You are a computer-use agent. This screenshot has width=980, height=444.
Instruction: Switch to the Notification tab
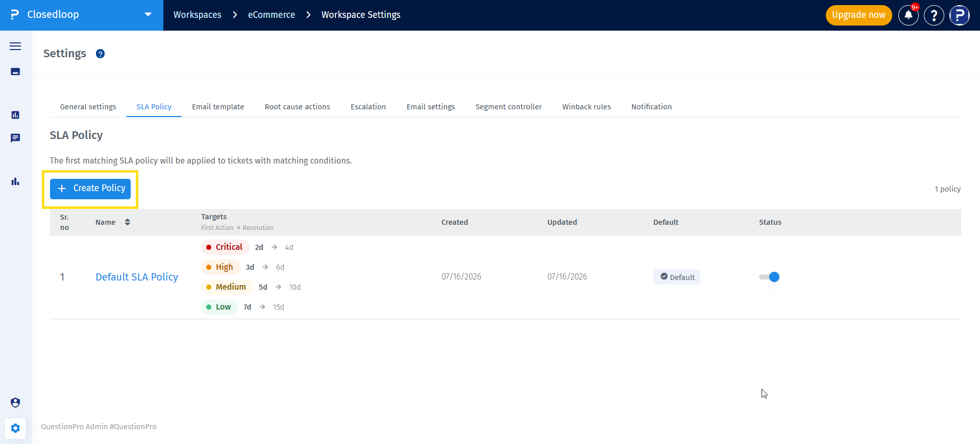[651, 107]
